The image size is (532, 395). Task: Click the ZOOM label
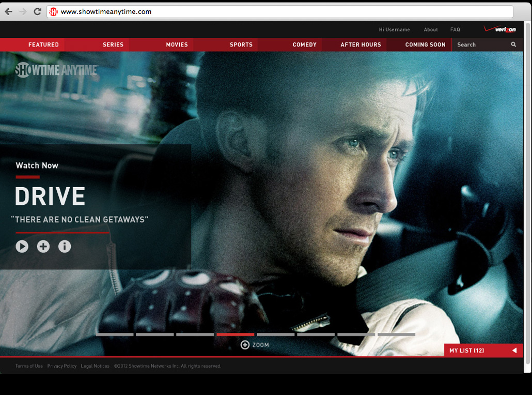(260, 345)
